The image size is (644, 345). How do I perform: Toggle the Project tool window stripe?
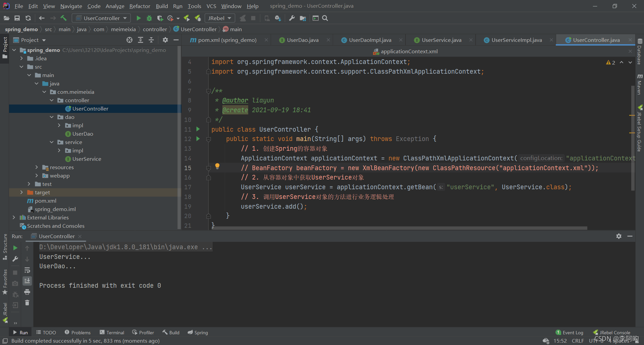[5, 48]
